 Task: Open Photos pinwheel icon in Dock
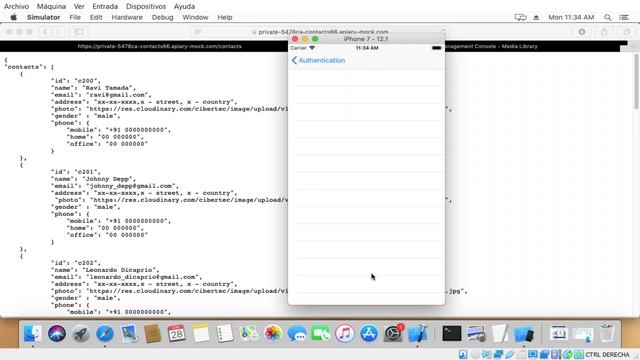[273, 333]
